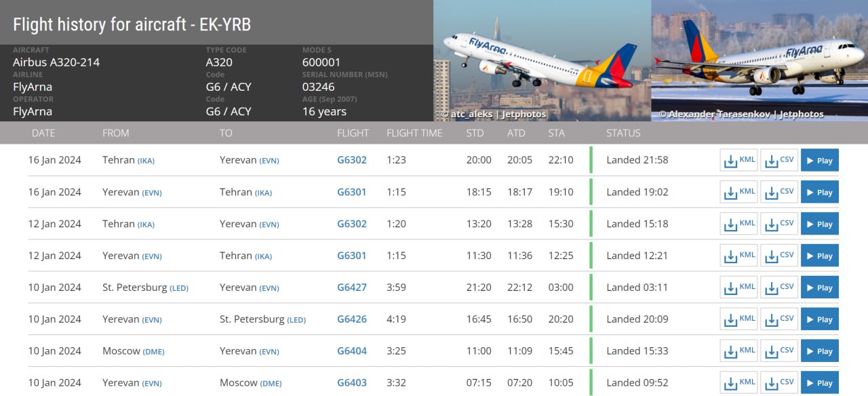Image resolution: width=868 pixels, height=396 pixels.
Task: Click the IKA code in first row
Action: 146,161
